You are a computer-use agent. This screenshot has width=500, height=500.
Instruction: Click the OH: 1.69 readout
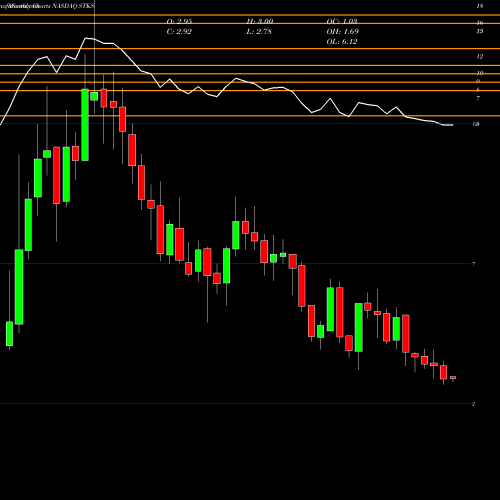point(342,32)
